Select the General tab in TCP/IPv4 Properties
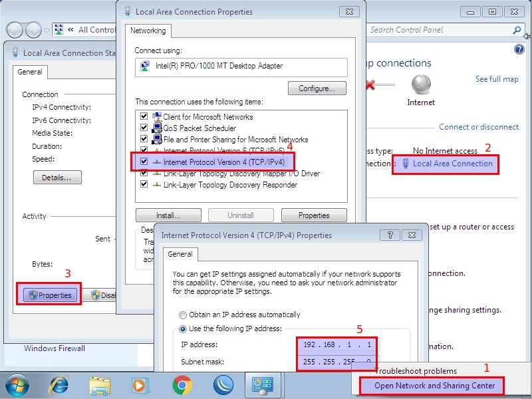The width and height of the screenshot is (532, 399). click(x=180, y=254)
